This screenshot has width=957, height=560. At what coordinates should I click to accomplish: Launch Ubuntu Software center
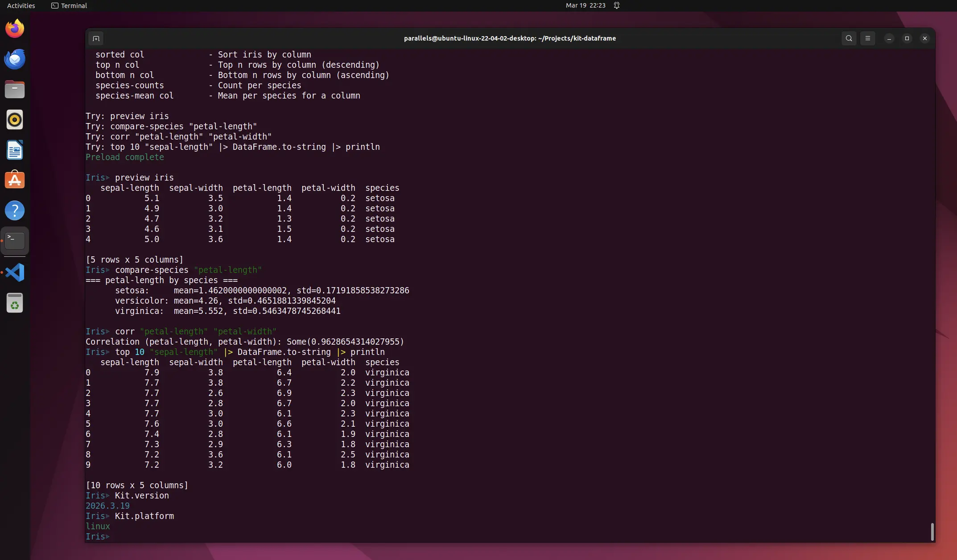[15, 180]
